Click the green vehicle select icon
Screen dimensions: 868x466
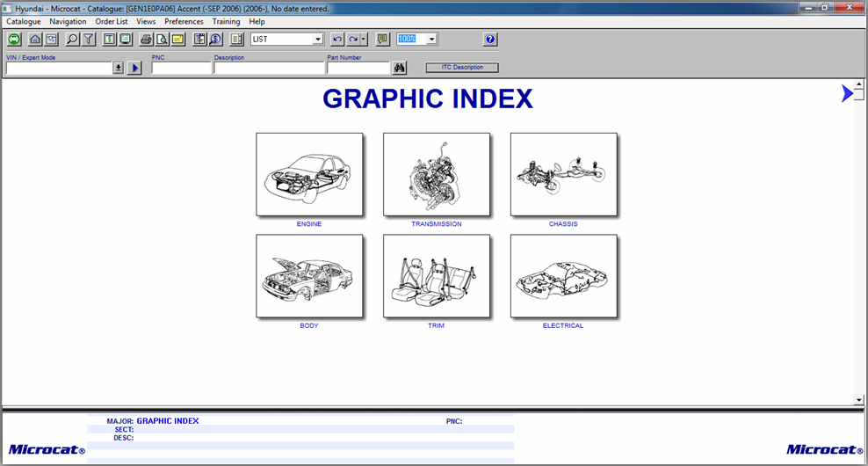coord(14,40)
